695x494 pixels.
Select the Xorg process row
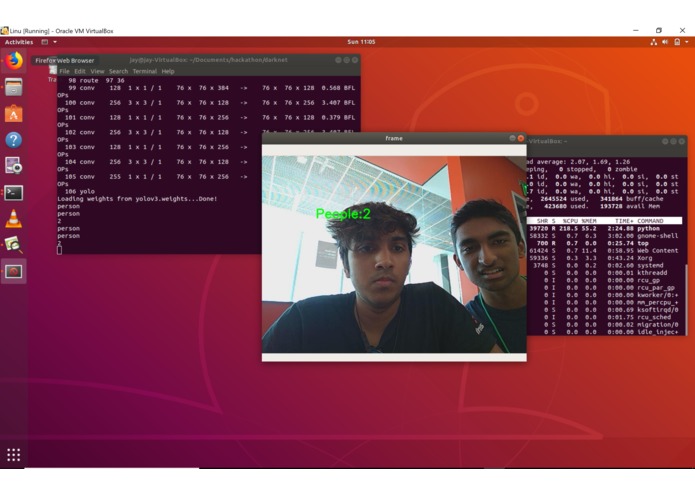[x=604, y=258]
